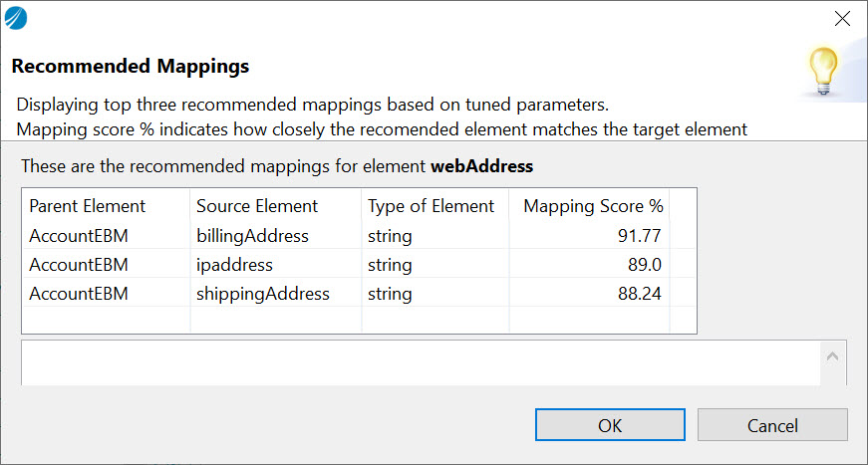Close the Recommended Mappings dialog
Image resolution: width=868 pixels, height=465 pixels.
(x=842, y=18)
